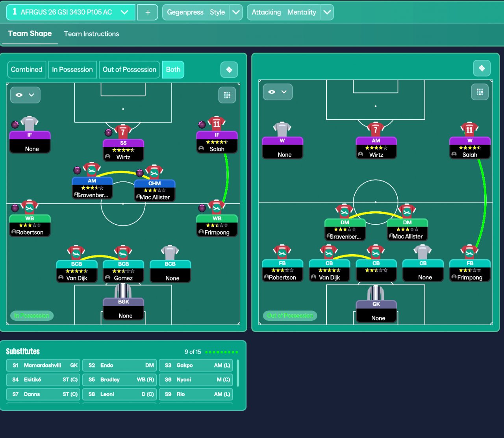The image size is (504, 438).
Task: Select the empty grey shirt above the W None card
Action: coord(282,129)
